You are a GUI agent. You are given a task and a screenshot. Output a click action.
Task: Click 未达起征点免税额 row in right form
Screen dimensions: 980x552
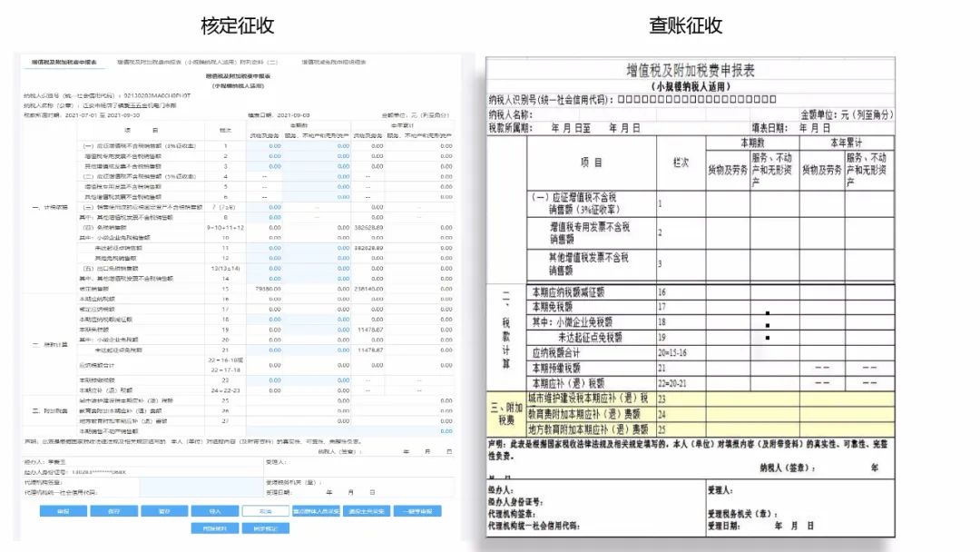710,338
